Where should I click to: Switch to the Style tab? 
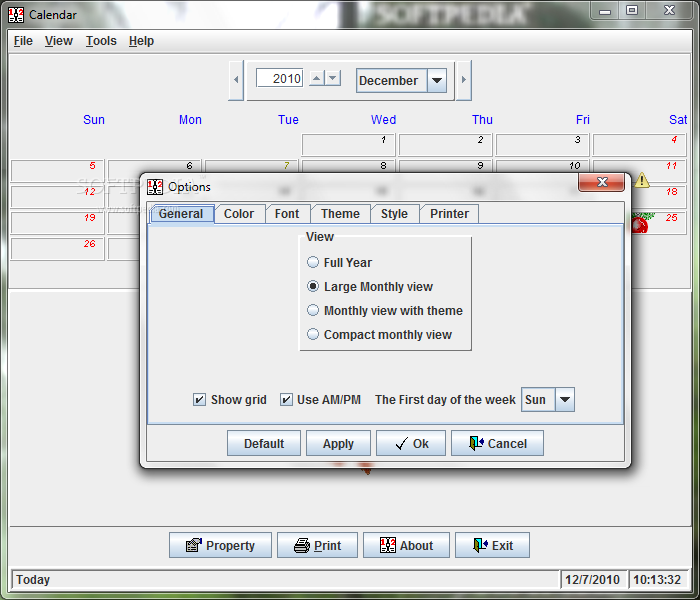pyautogui.click(x=394, y=214)
